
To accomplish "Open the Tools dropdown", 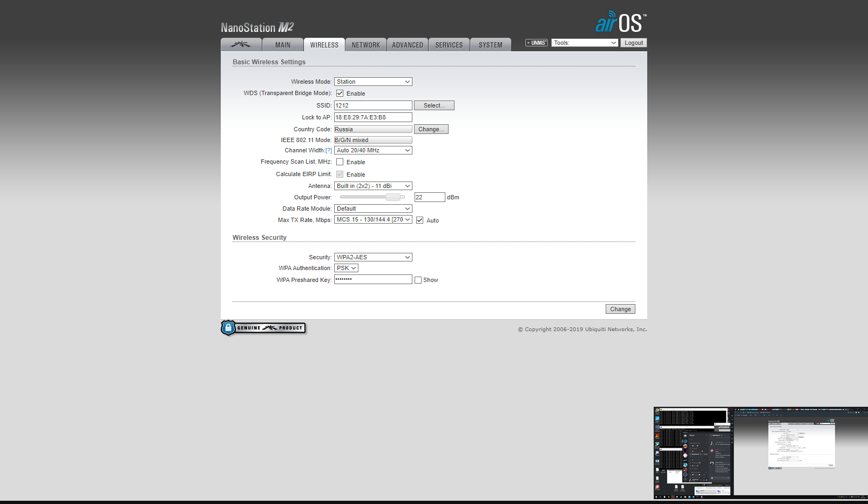I will pos(585,43).
